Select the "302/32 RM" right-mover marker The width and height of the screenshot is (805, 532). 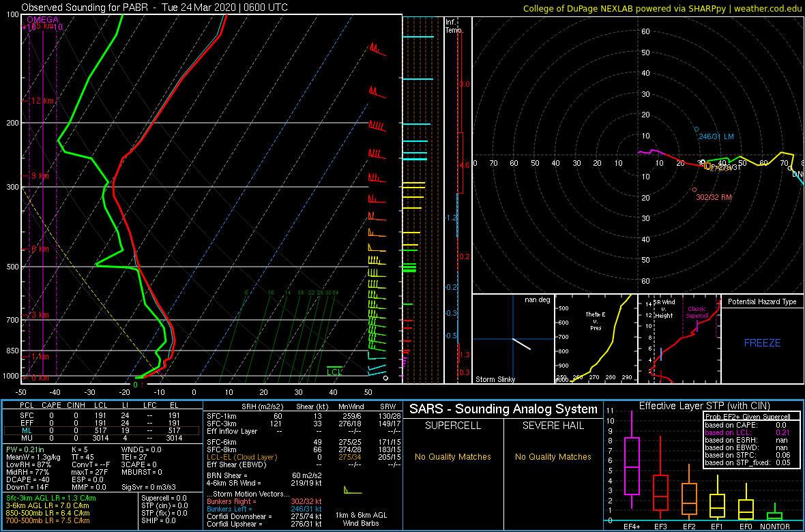(713, 197)
